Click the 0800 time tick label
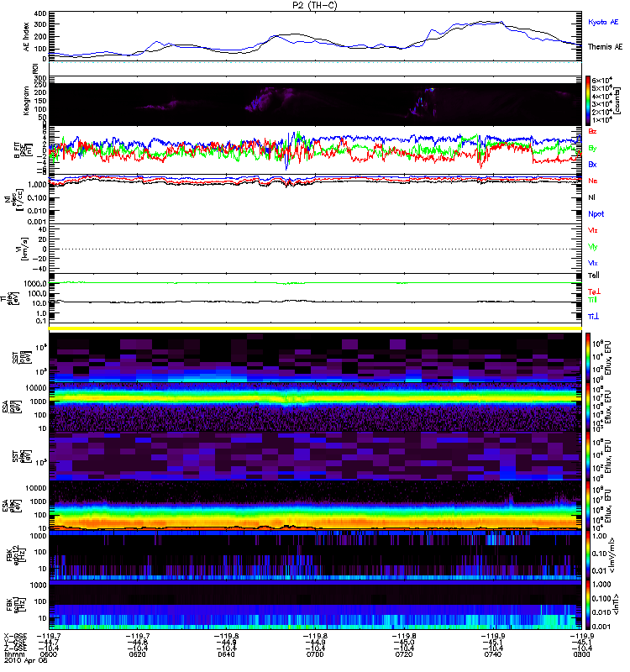The width and height of the screenshot is (630, 672). [x=581, y=654]
